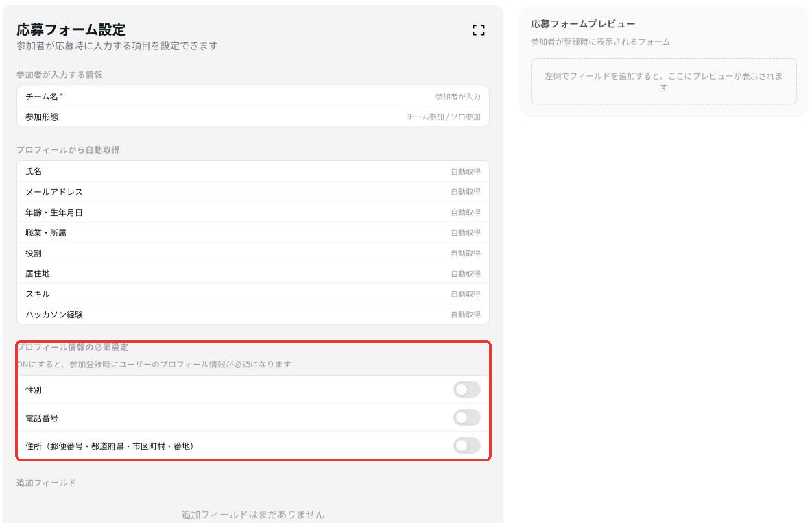
Task: Click the 職業・所属 row
Action: [x=252, y=233]
